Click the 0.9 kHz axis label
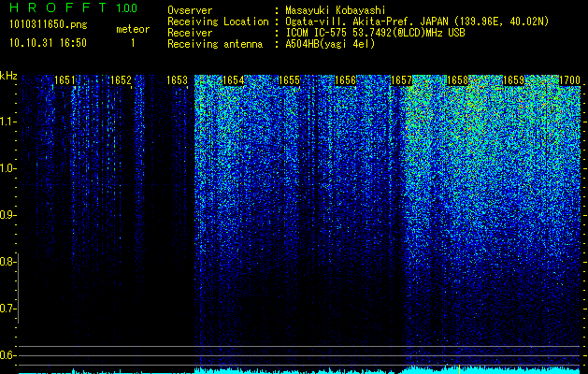The width and height of the screenshot is (588, 374). click(7, 215)
